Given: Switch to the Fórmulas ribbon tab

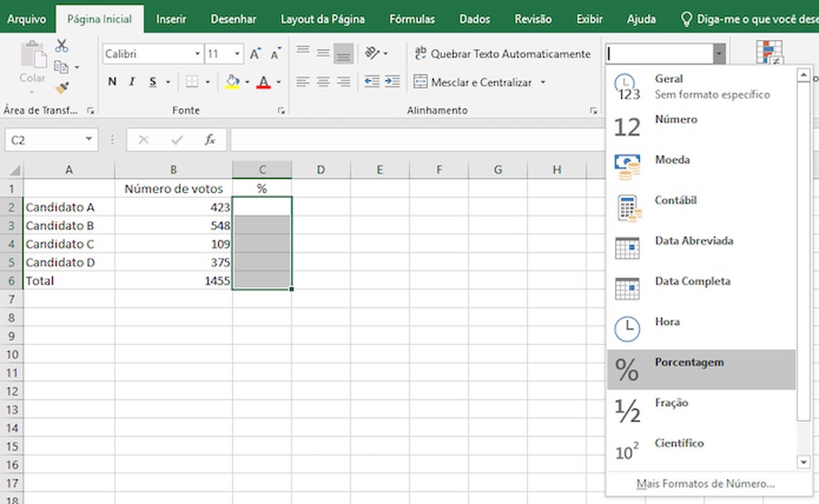Looking at the screenshot, I should pos(411,17).
